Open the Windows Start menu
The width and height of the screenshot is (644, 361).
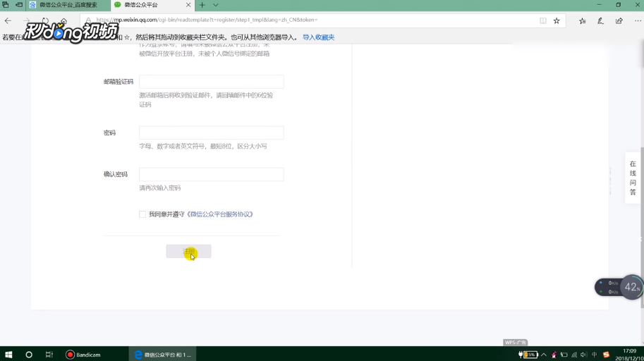pos(8,355)
